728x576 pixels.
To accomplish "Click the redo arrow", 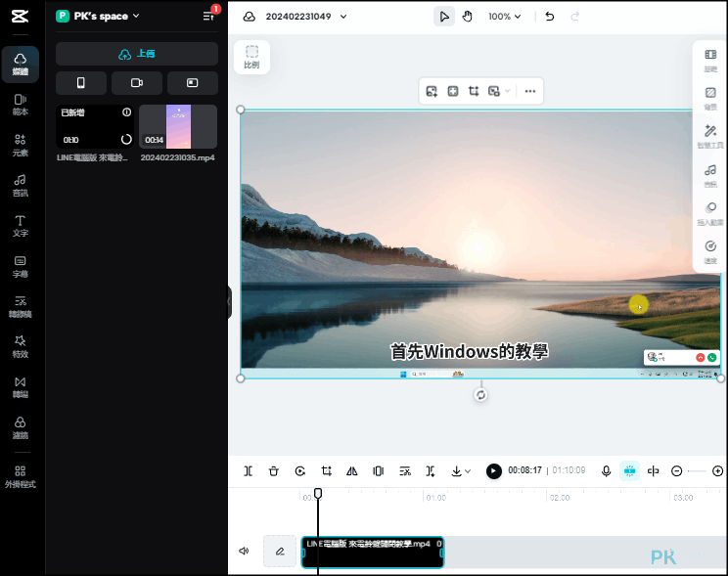I will (x=574, y=17).
